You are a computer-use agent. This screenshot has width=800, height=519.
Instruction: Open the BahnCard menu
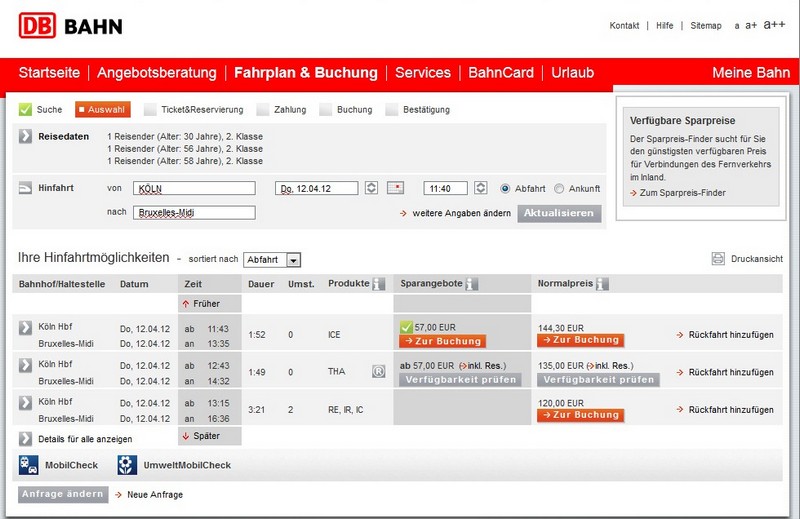click(501, 72)
